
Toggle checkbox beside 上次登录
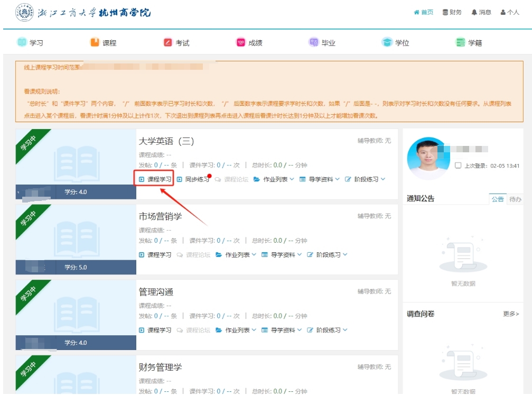[458, 166]
